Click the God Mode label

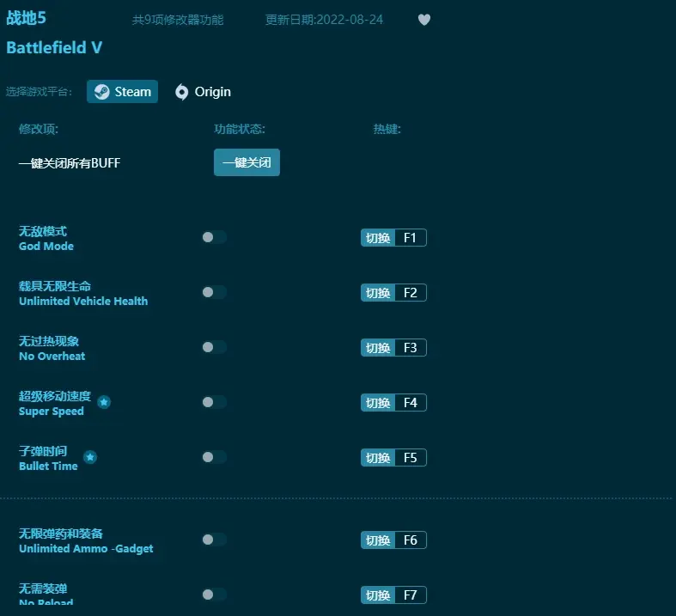[46, 246]
